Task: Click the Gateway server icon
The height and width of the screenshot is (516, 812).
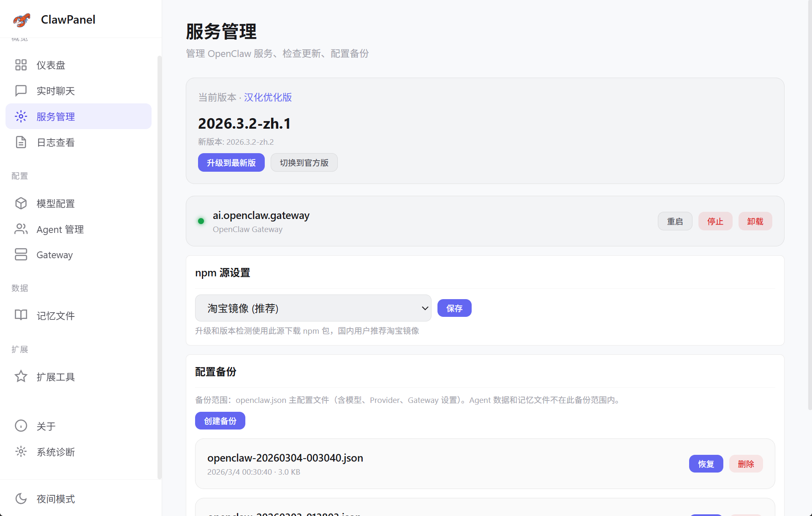Action: [21, 254]
